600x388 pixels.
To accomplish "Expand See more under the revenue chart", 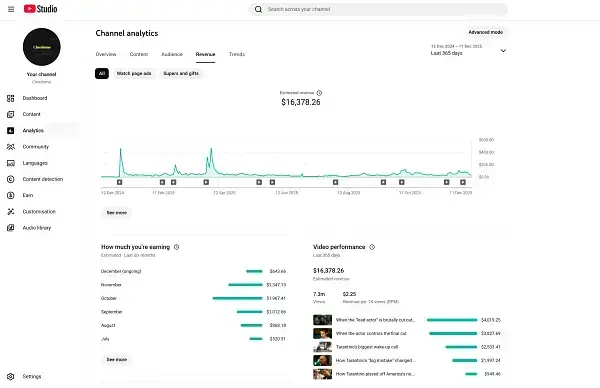I will [x=117, y=213].
